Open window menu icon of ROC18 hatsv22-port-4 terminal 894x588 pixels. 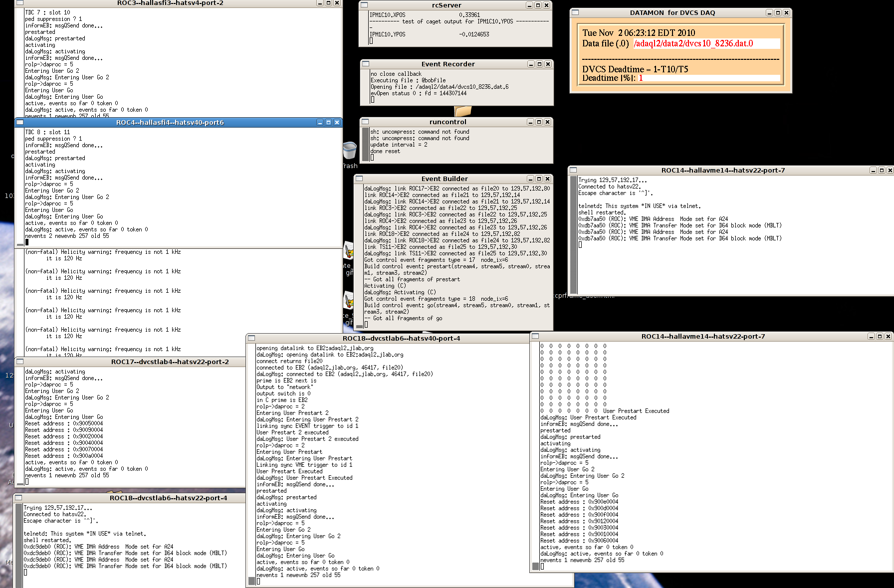pos(18,498)
